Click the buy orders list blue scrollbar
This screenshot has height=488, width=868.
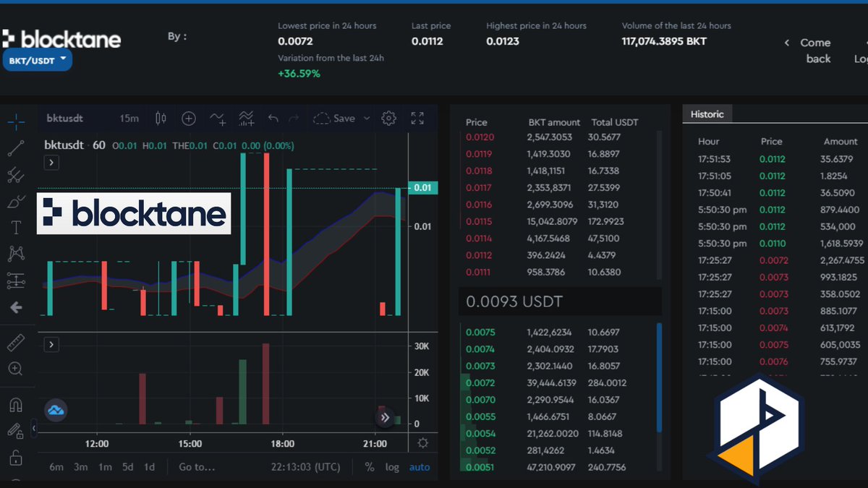coord(659,377)
